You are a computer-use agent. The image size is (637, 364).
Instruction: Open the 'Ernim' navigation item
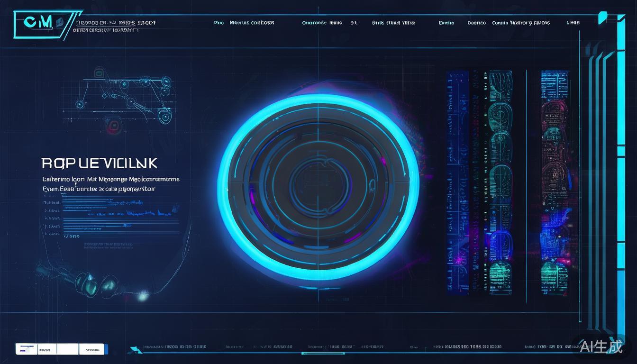446,23
